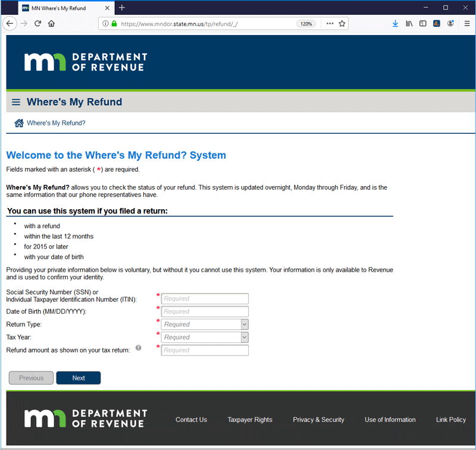Maximize the Firefox window
This screenshot has height=450, width=476.
point(446,8)
